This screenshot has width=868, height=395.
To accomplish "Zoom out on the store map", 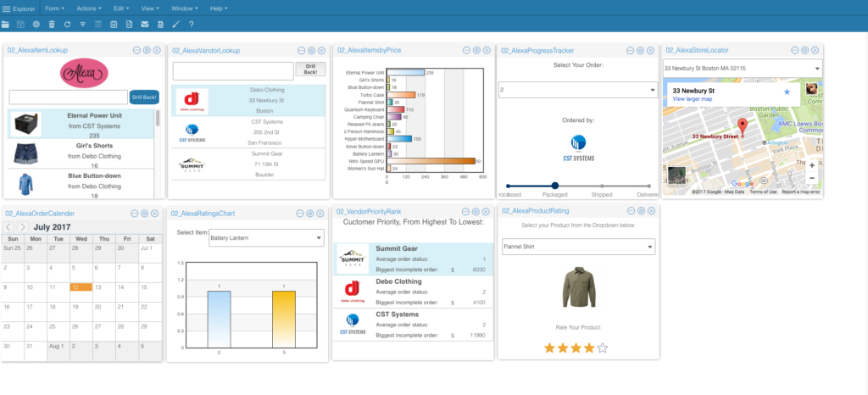I will (811, 178).
